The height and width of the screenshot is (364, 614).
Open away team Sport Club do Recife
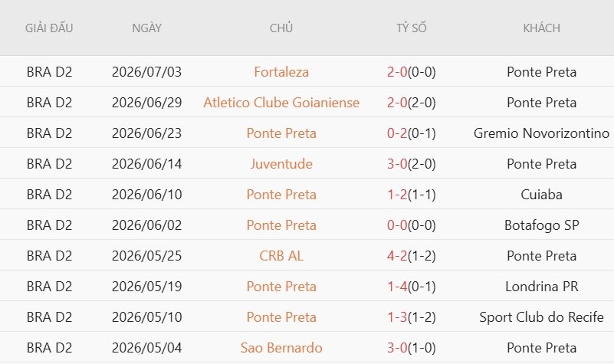click(541, 317)
